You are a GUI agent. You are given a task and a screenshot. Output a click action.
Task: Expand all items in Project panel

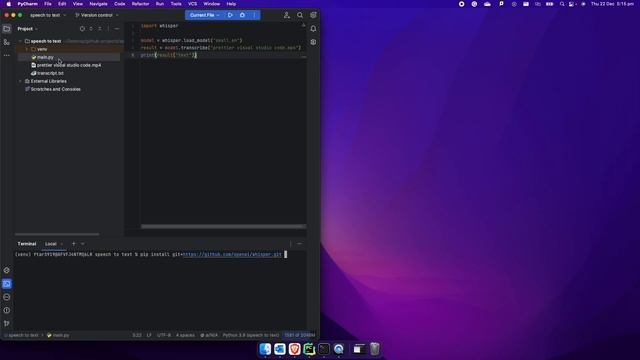pyautogui.click(x=91, y=29)
